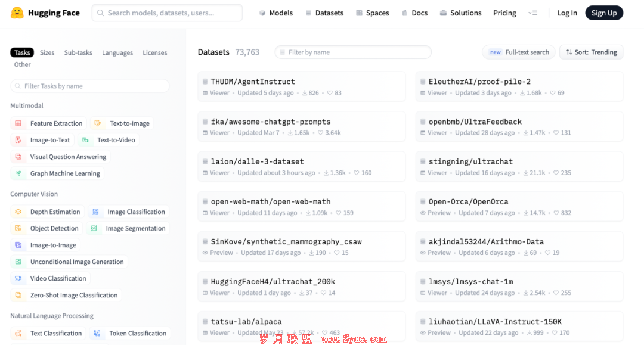This screenshot has width=644, height=345.
Task: Click the Visual Question Answering icon
Action: (x=18, y=157)
